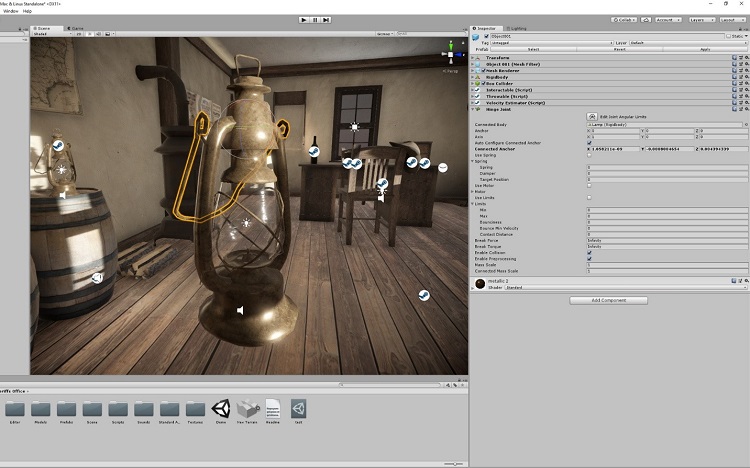Click the metallic 2 material settings gear
Viewport: 750px width, 468px height.
click(747, 281)
